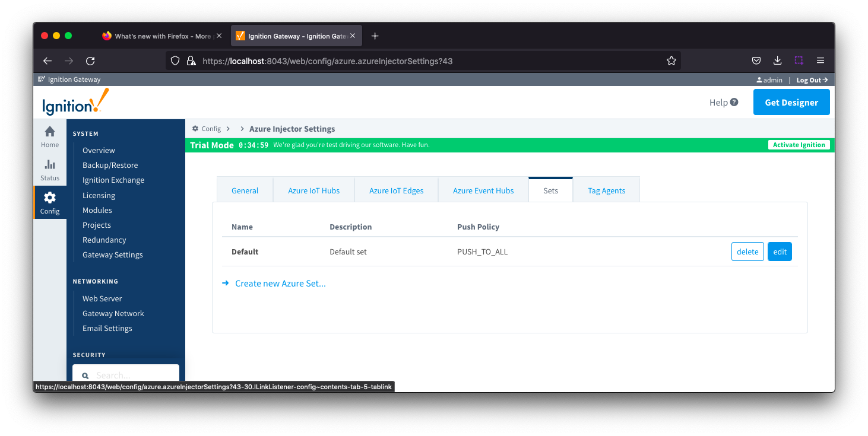Open Firefox downloads arrow icon
868x436 pixels.
777,61
